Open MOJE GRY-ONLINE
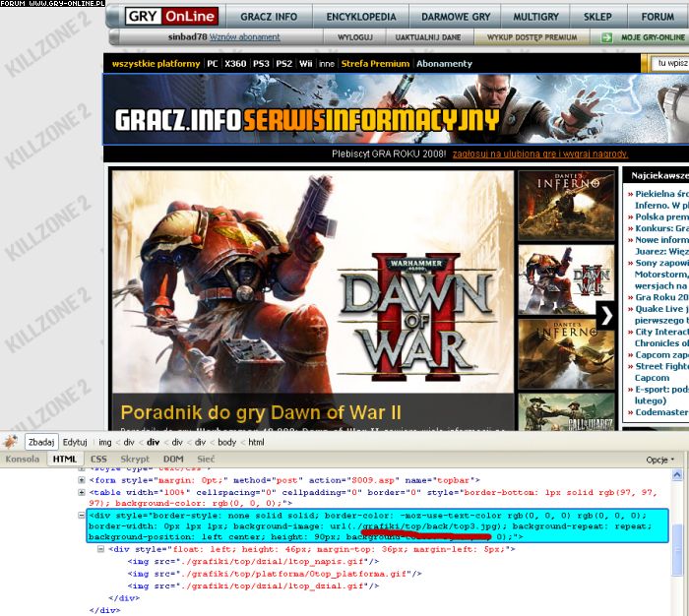Image resolution: width=689 pixels, height=616 pixels. [x=653, y=37]
